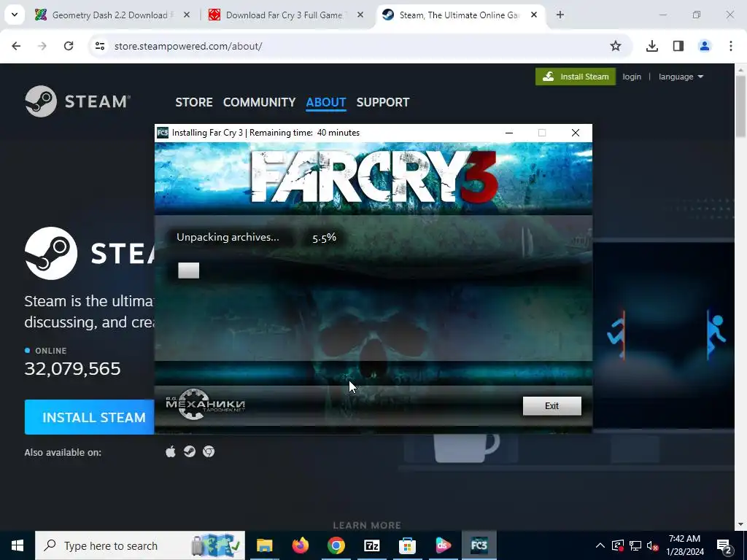
Task: Click the Apple macOS availability icon
Action: [171, 451]
